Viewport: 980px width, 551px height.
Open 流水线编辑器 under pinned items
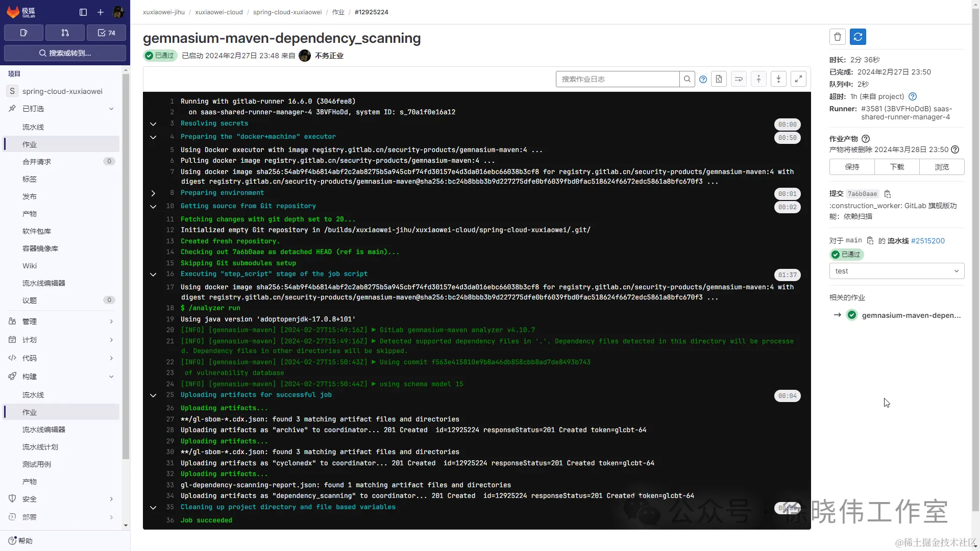click(44, 283)
